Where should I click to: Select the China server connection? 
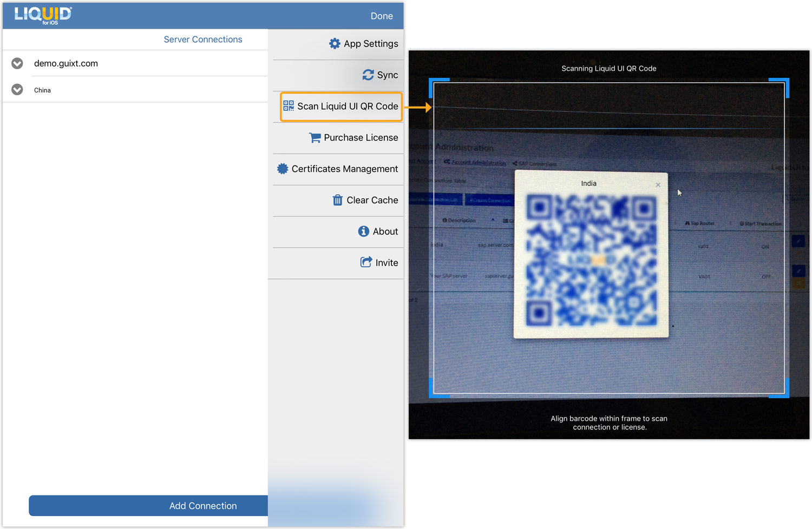(x=42, y=90)
